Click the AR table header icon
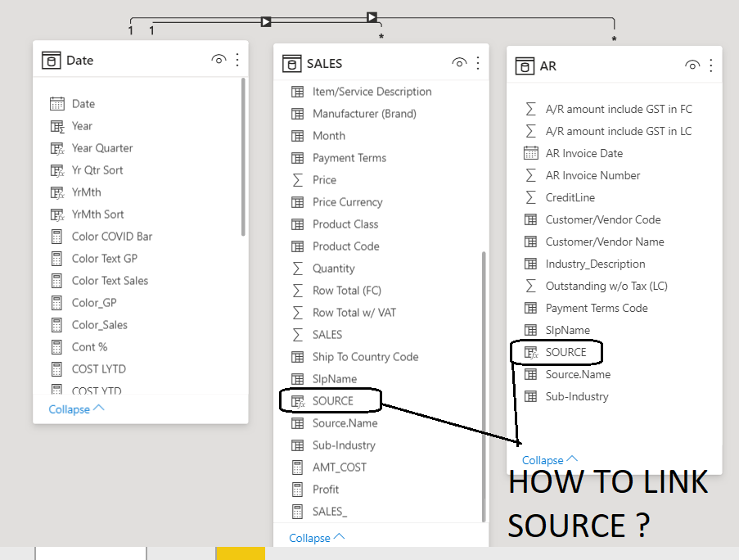 tap(525, 66)
